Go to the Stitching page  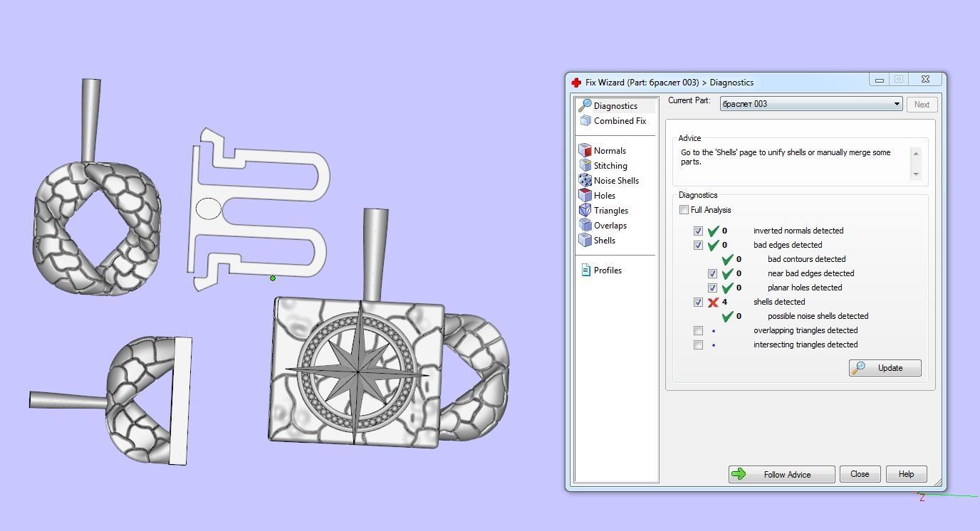coord(610,166)
